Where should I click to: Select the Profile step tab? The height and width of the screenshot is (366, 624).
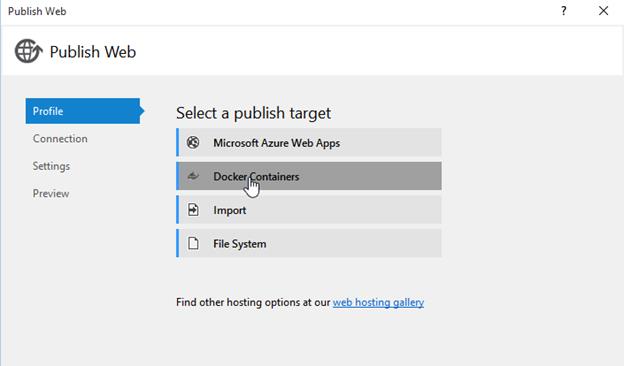pyautogui.click(x=84, y=111)
